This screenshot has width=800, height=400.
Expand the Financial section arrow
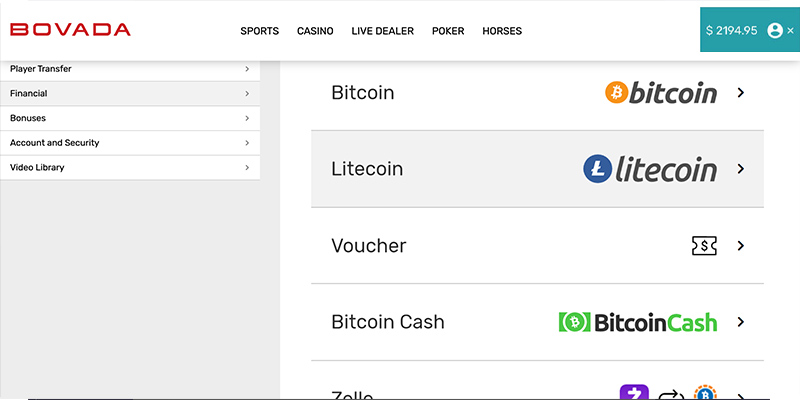(247, 94)
